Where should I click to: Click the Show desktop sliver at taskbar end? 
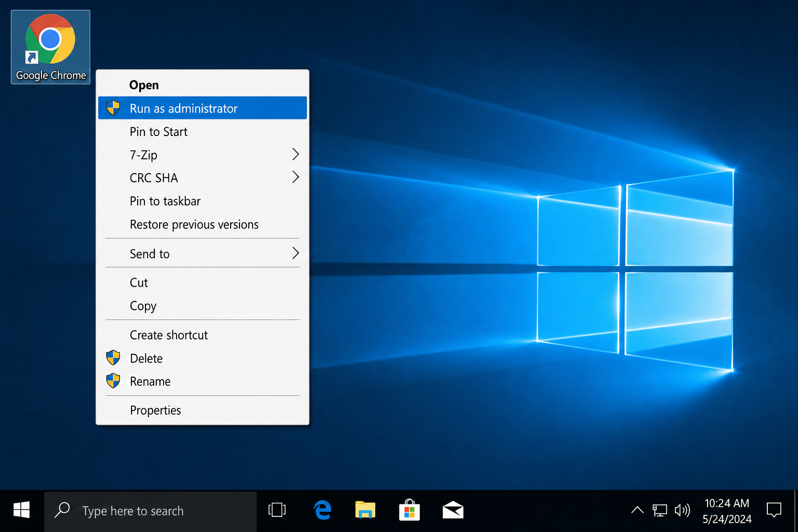[x=795, y=511]
